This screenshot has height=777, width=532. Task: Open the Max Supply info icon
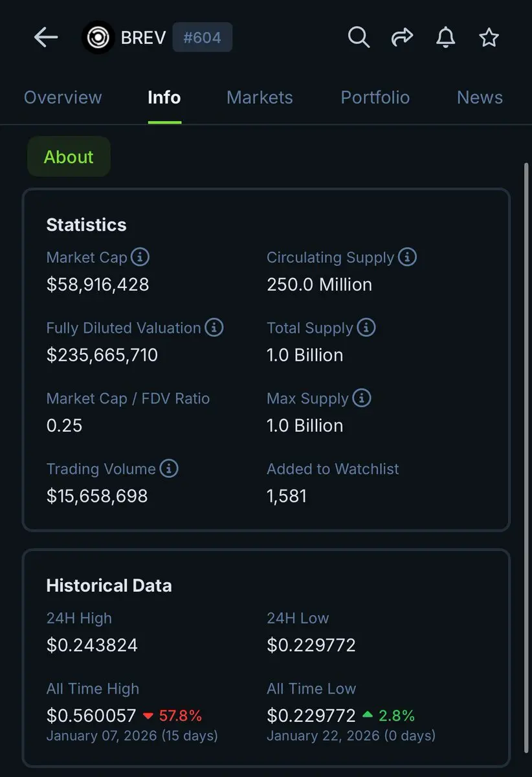pos(362,398)
